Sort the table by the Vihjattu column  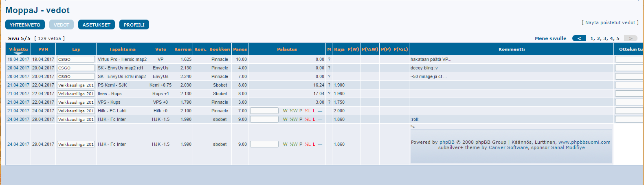click(x=18, y=49)
